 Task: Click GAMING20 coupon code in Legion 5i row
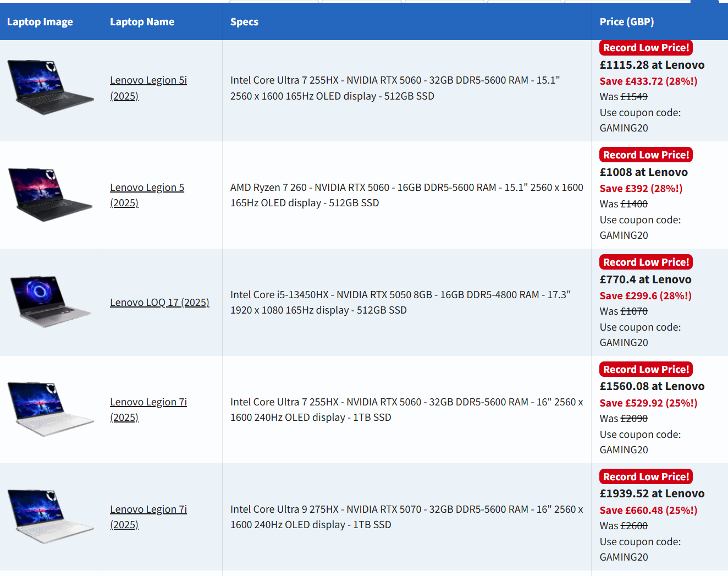624,128
